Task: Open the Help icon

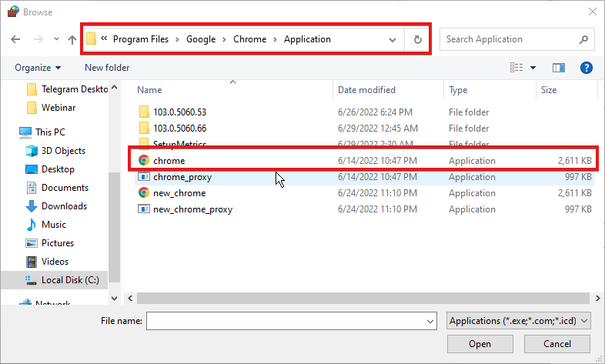Action: 586,68
